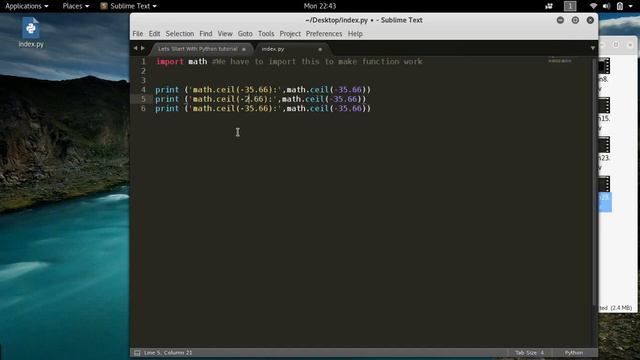Click the next tab right arrow

coord(142,48)
